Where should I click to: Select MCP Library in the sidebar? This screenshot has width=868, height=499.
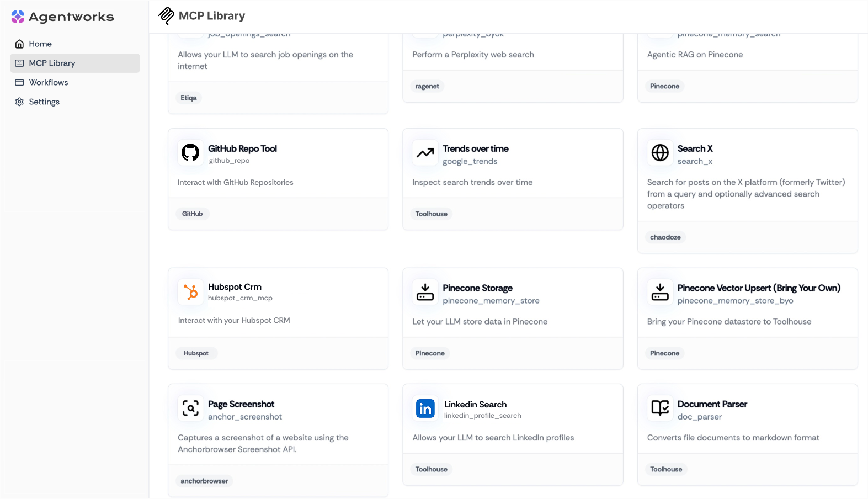pos(52,63)
